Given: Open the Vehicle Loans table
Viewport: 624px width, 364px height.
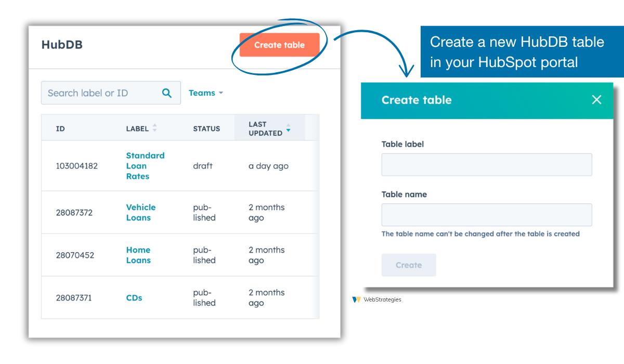Looking at the screenshot, I should (x=141, y=212).
